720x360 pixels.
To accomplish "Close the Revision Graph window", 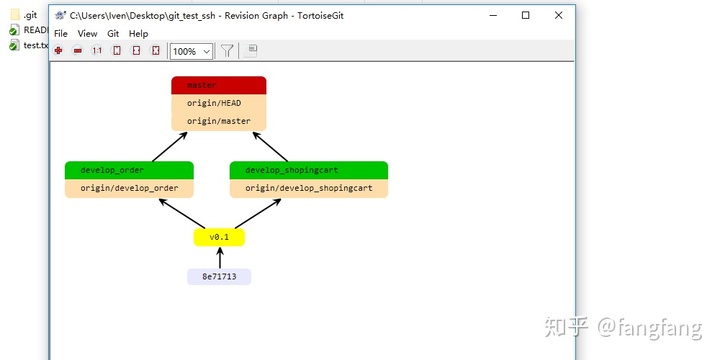I will (558, 15).
